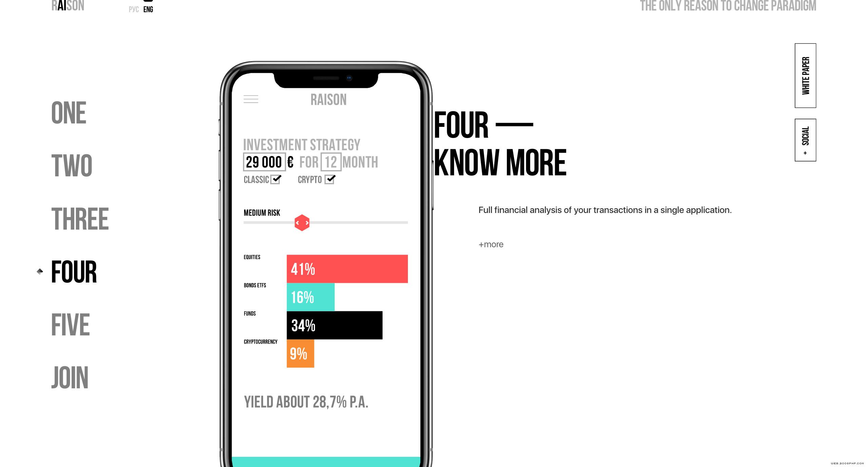This screenshot has height=467, width=868.
Task: Select the ENG language option
Action: 148,9
